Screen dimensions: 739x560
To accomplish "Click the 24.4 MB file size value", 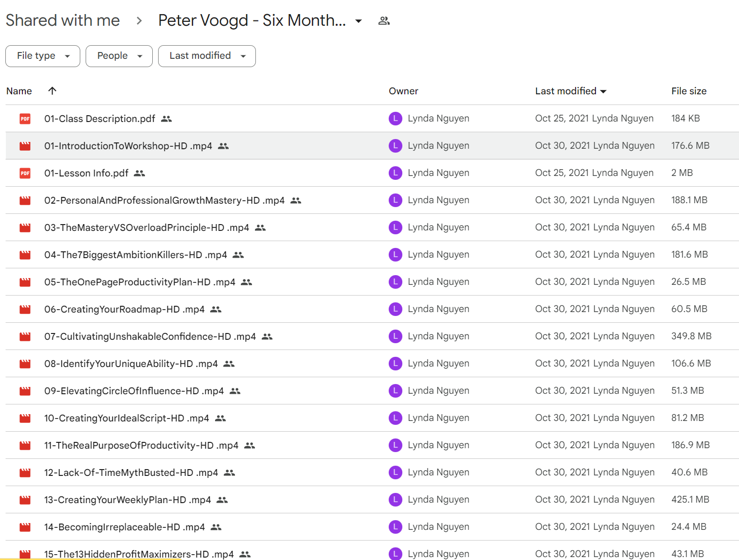I will pos(689,527).
